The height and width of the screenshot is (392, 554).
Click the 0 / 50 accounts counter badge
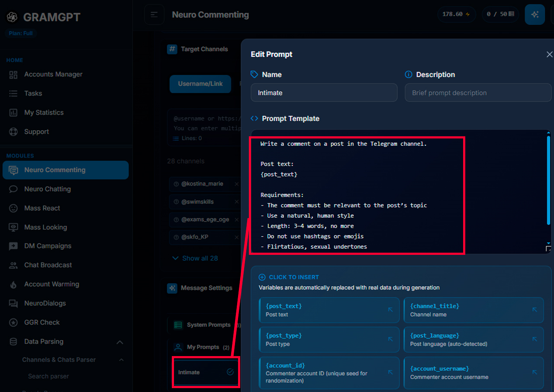500,14
